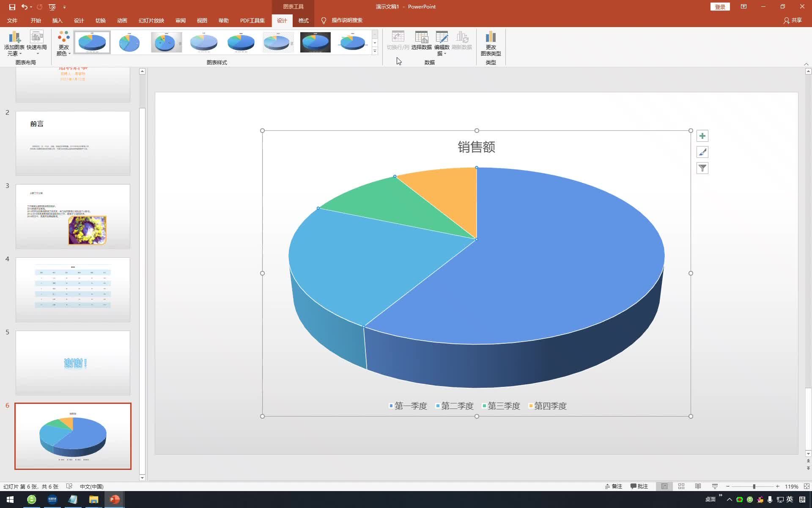Click the 选择数据 icon

pyautogui.click(x=422, y=41)
